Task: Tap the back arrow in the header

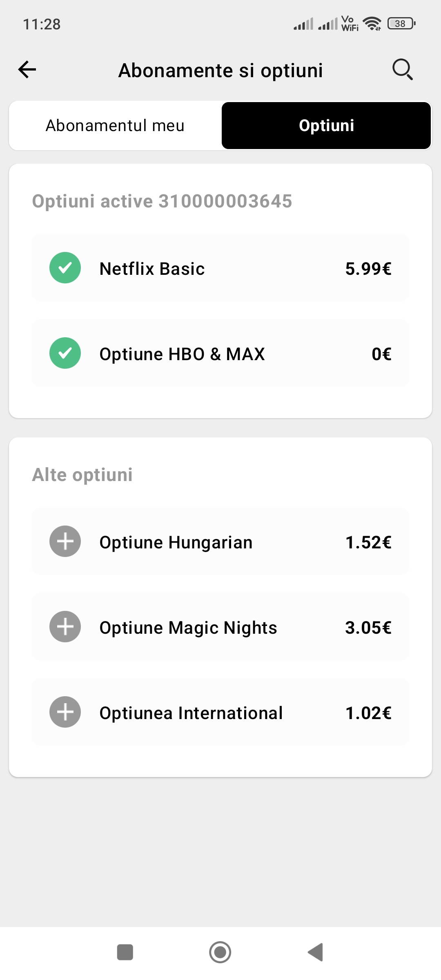Action: (27, 69)
